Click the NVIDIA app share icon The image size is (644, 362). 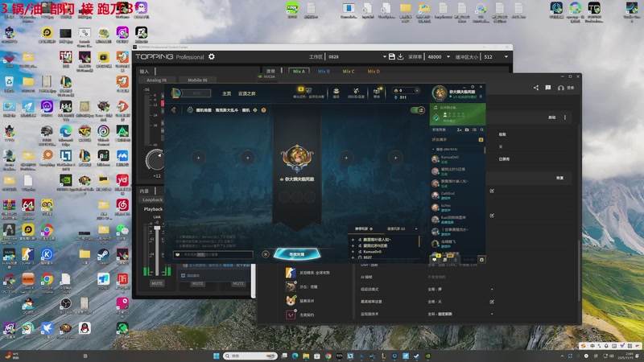pyautogui.click(x=536, y=88)
